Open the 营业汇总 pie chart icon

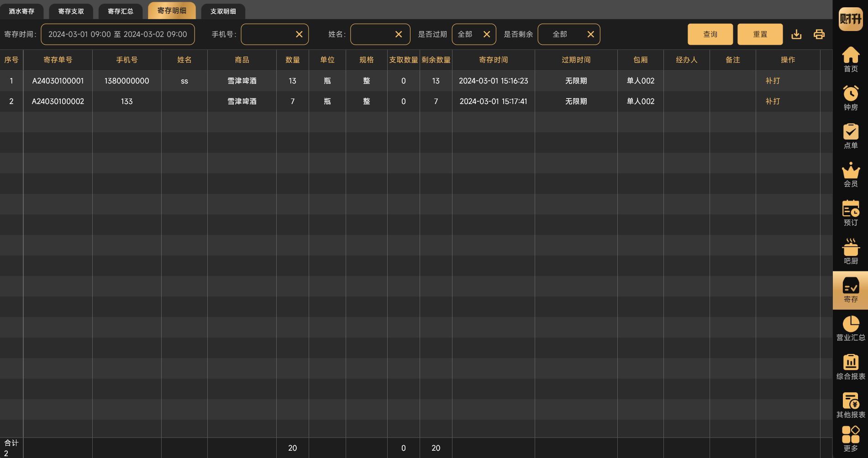coord(850,328)
